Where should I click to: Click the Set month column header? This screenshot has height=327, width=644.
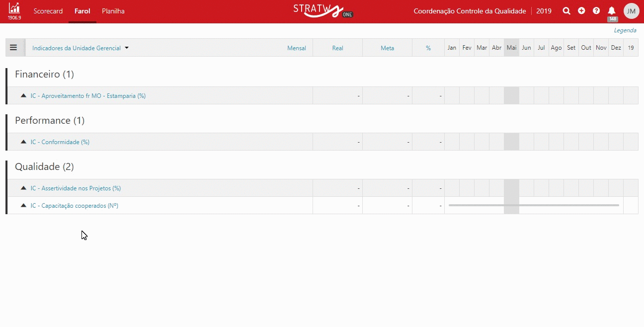click(571, 48)
